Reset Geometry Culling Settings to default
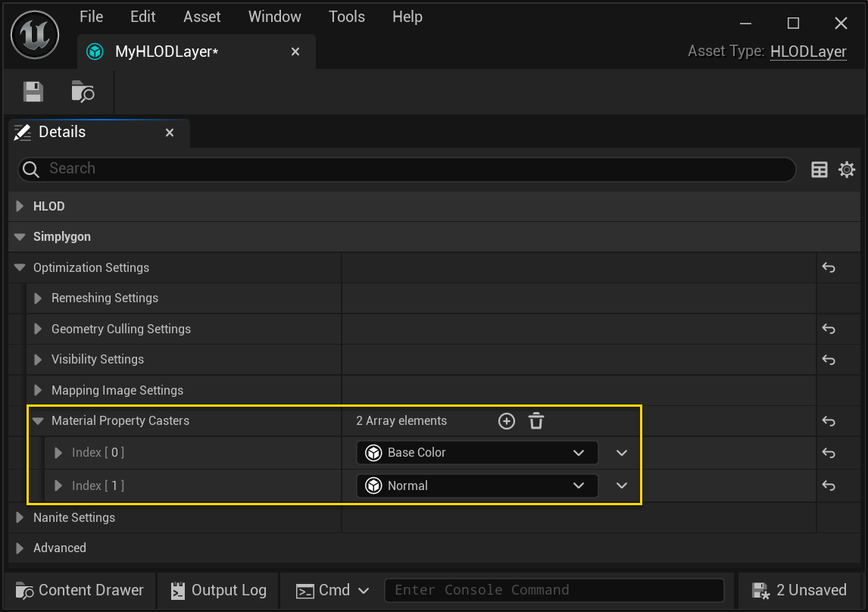 pos(829,329)
